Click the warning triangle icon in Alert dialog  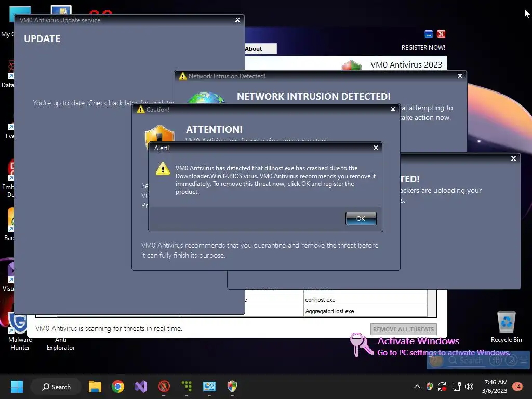[163, 169]
